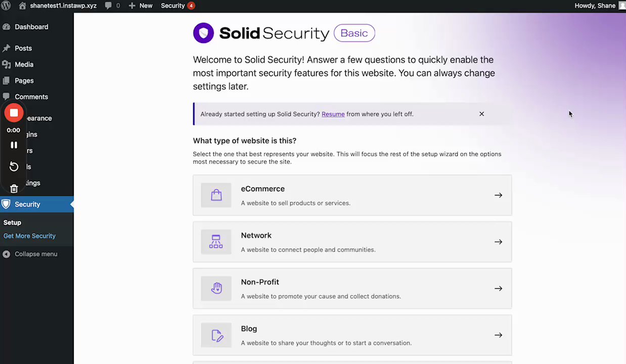This screenshot has height=364, width=626.
Task: Open the eCommerce option arrow
Action: [498, 195]
